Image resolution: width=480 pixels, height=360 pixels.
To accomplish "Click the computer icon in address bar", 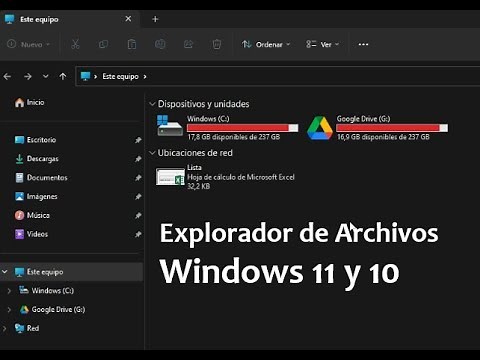I will (85, 76).
